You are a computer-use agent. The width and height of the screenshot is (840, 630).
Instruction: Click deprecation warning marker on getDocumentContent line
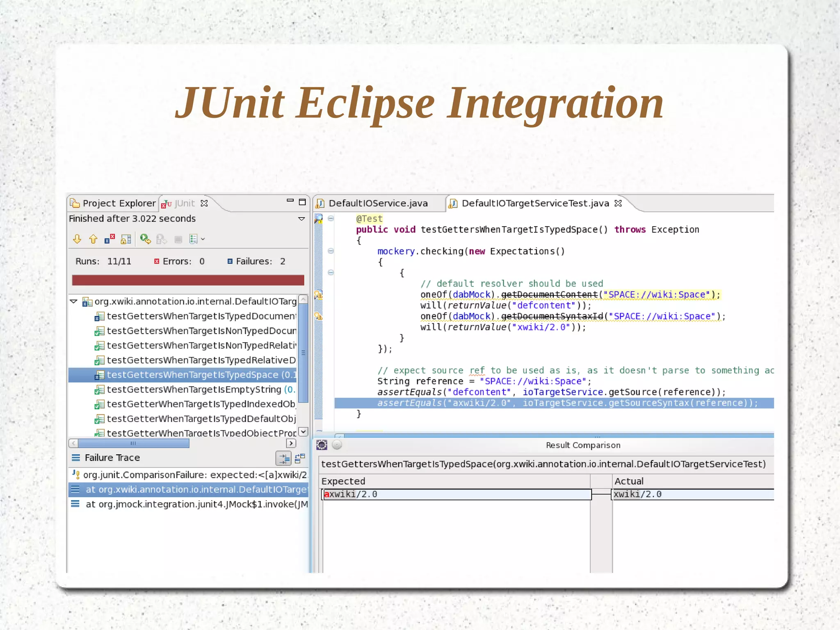point(318,295)
